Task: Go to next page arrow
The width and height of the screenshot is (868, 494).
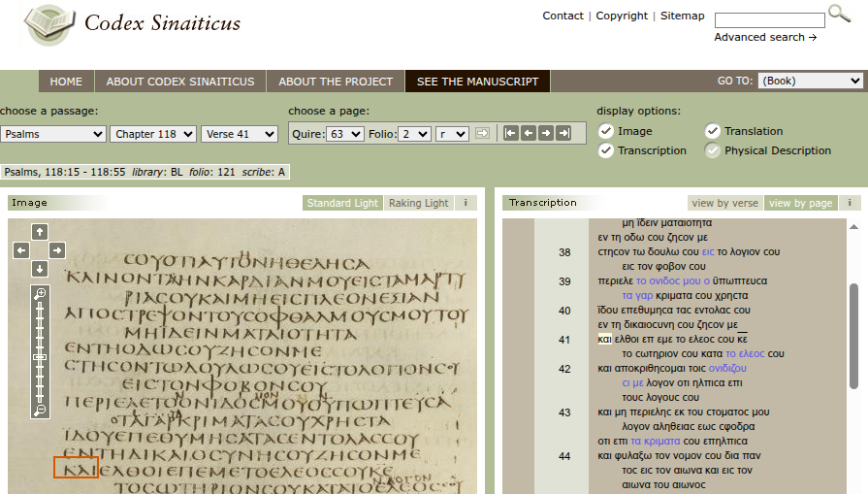Action: (546, 133)
